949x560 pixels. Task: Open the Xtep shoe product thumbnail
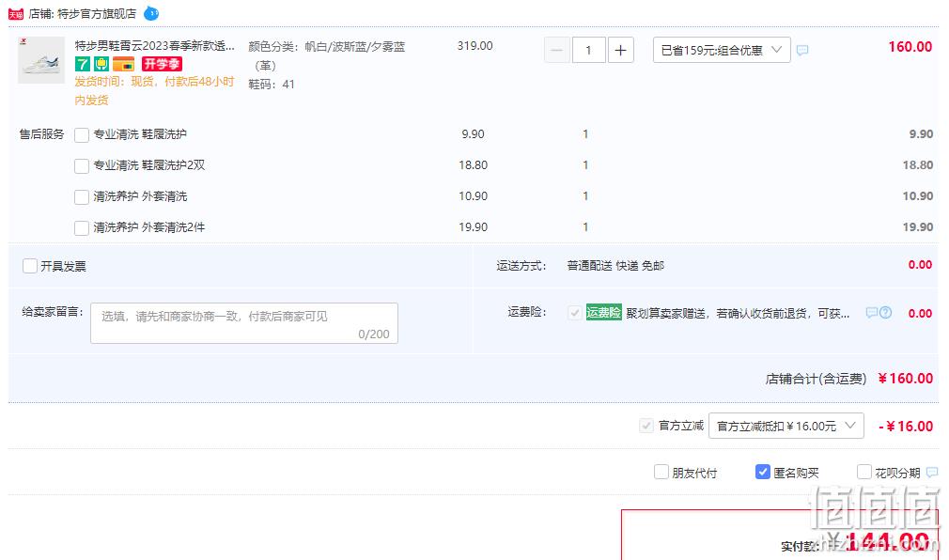[x=41, y=60]
